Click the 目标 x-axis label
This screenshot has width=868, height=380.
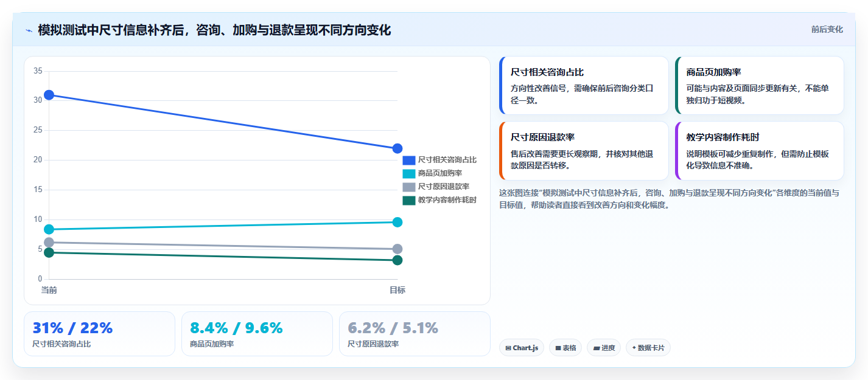397,290
